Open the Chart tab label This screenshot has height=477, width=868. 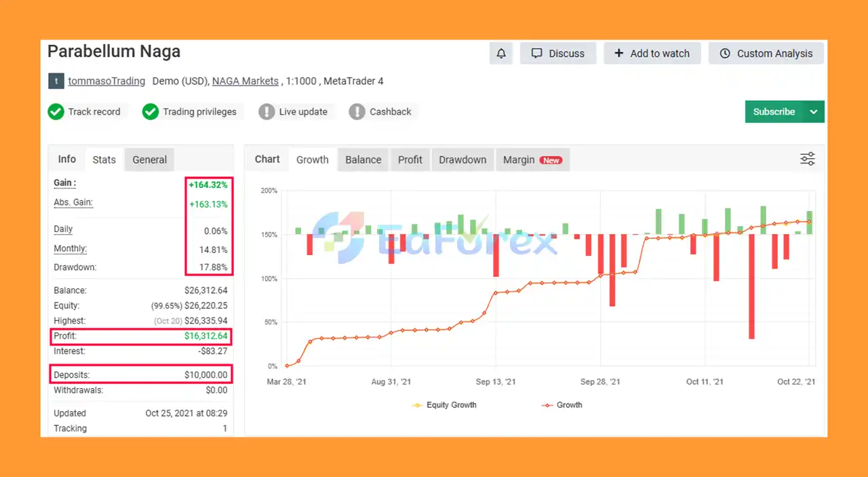click(x=267, y=159)
